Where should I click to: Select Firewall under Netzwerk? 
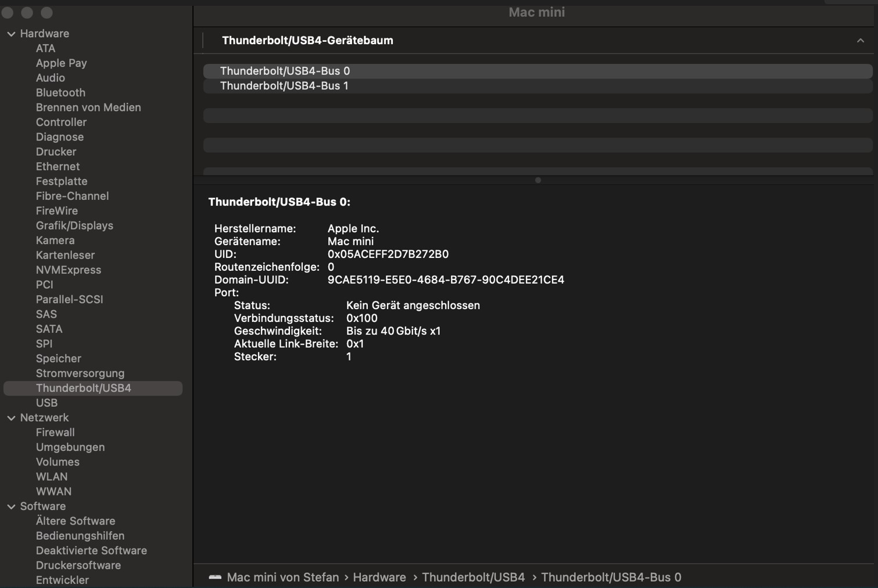[55, 432]
